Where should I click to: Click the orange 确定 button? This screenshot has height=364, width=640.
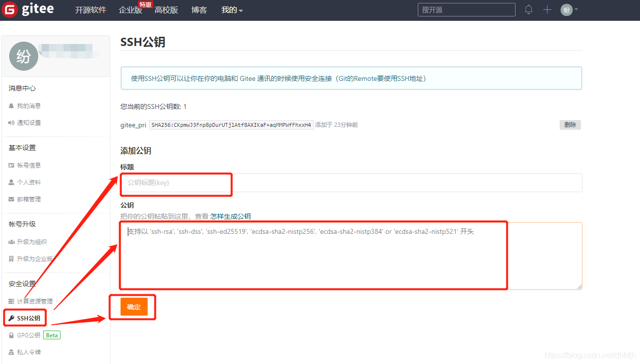[x=134, y=307]
